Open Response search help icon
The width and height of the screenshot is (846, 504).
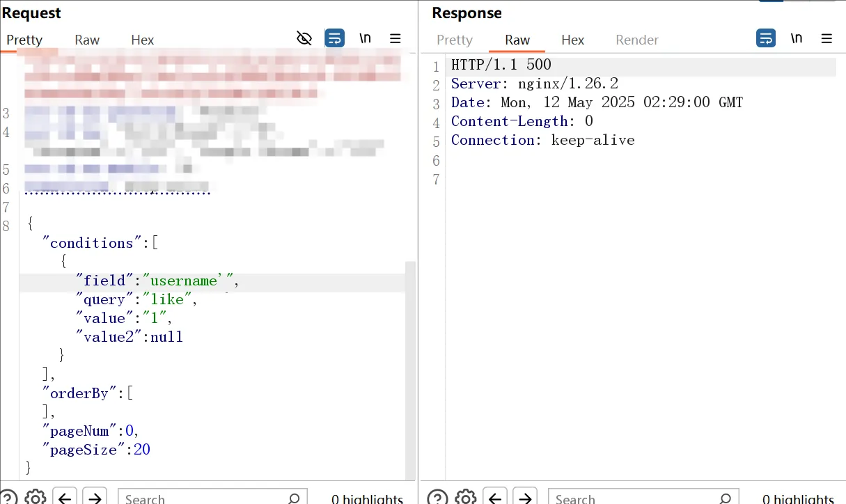437,497
